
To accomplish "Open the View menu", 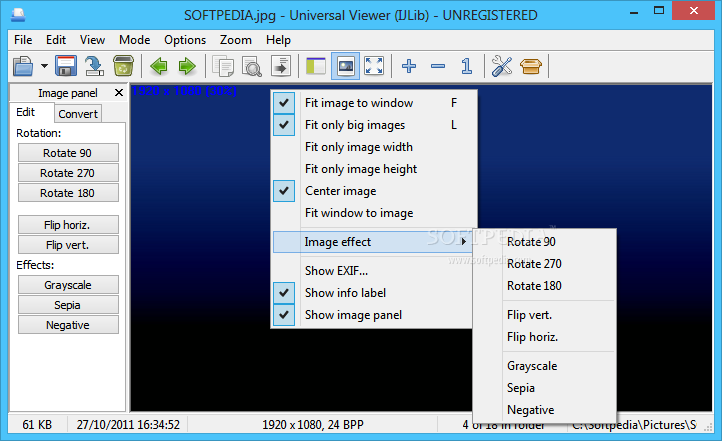I will tap(92, 40).
